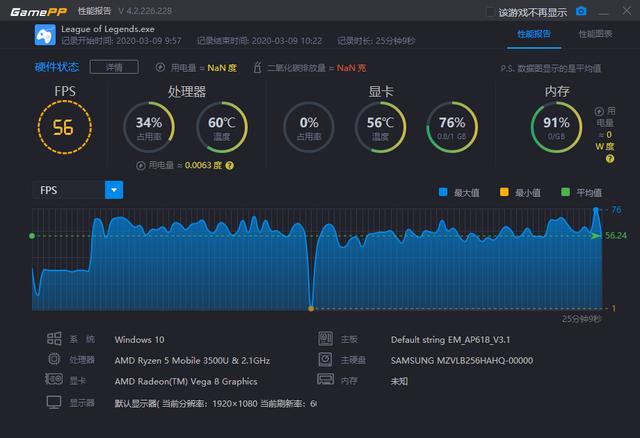Click the SAMSUNG MZVLB256HAHQ-00000 text

click(x=462, y=361)
